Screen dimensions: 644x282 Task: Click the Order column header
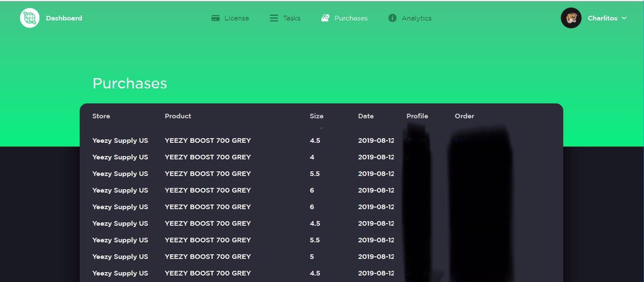pyautogui.click(x=464, y=116)
